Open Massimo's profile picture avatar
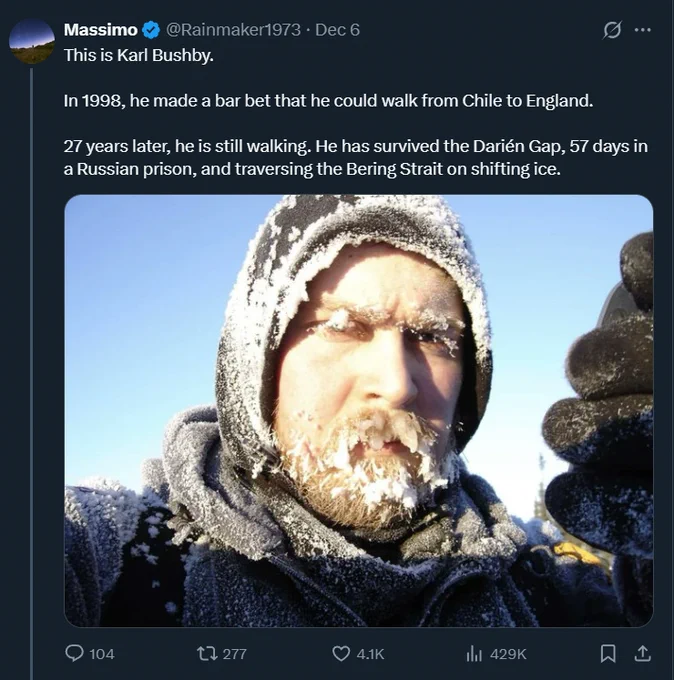Screen dimensions: 674x680 (32, 40)
